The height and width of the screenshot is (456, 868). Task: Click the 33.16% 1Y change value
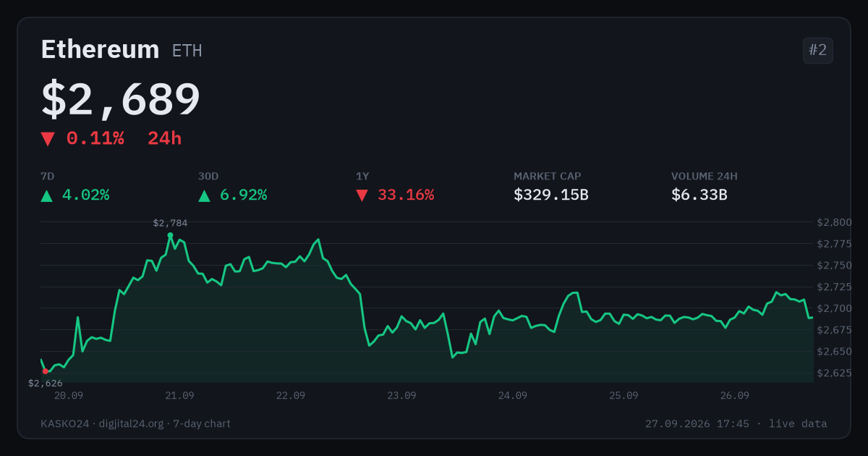coord(406,195)
